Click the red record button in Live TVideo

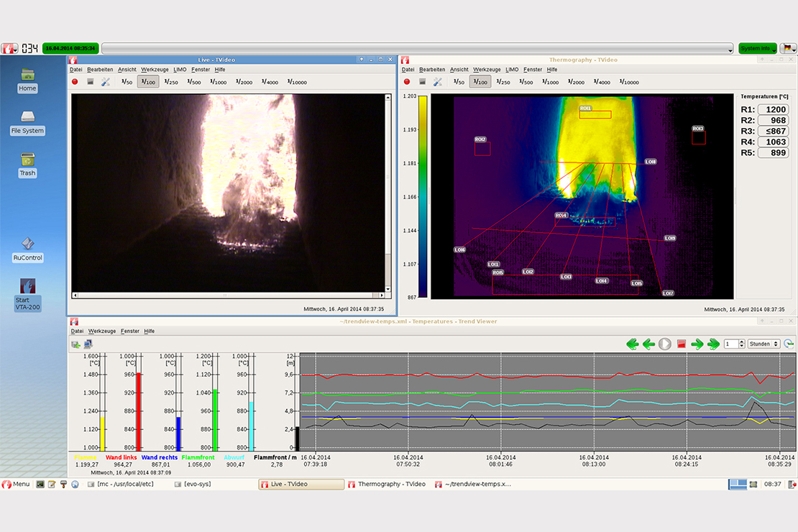tap(75, 82)
